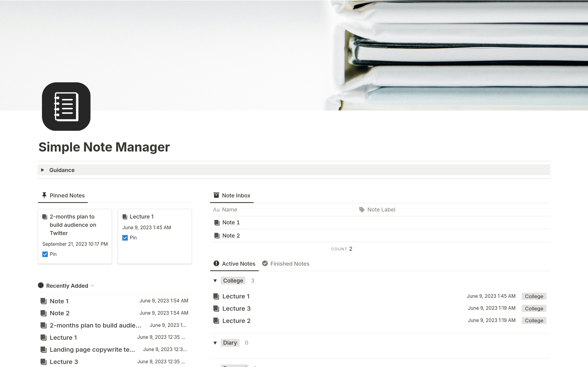The height and width of the screenshot is (367, 588).
Task: Select the Active Notes tab
Action: (235, 264)
